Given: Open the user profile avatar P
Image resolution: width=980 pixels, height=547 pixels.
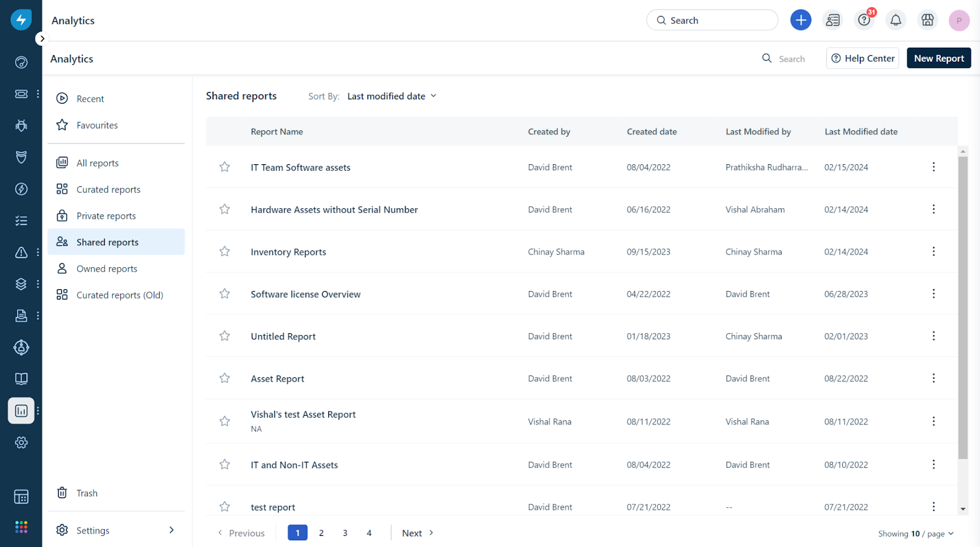Looking at the screenshot, I should (959, 20).
